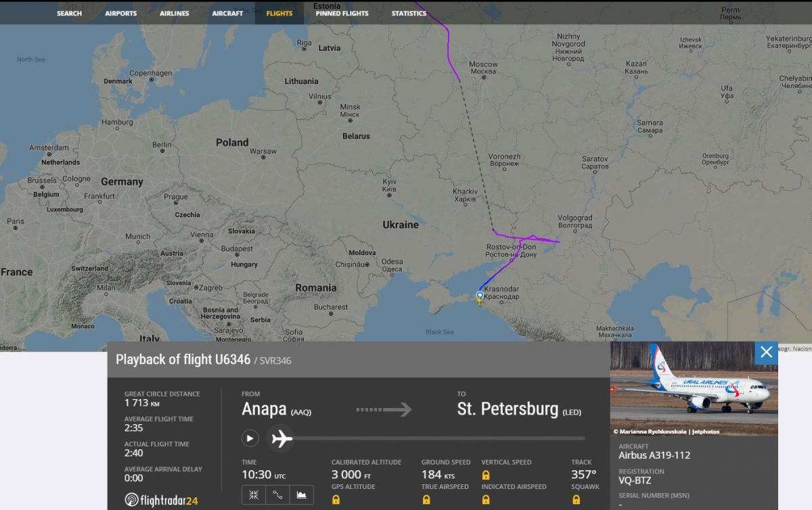Close the flight playback panel

coord(766,352)
